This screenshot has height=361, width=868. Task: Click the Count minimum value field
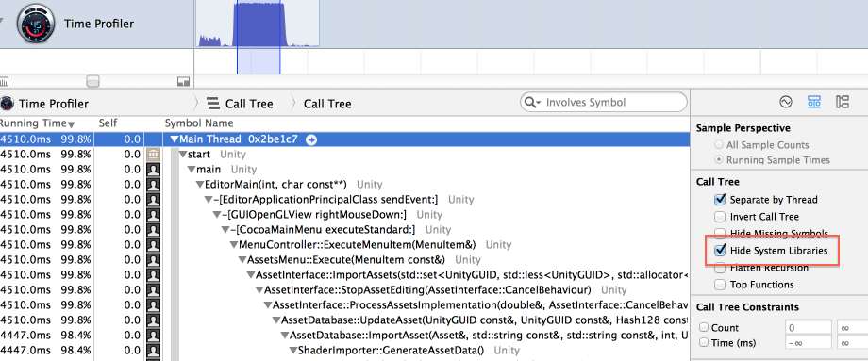coord(809,327)
